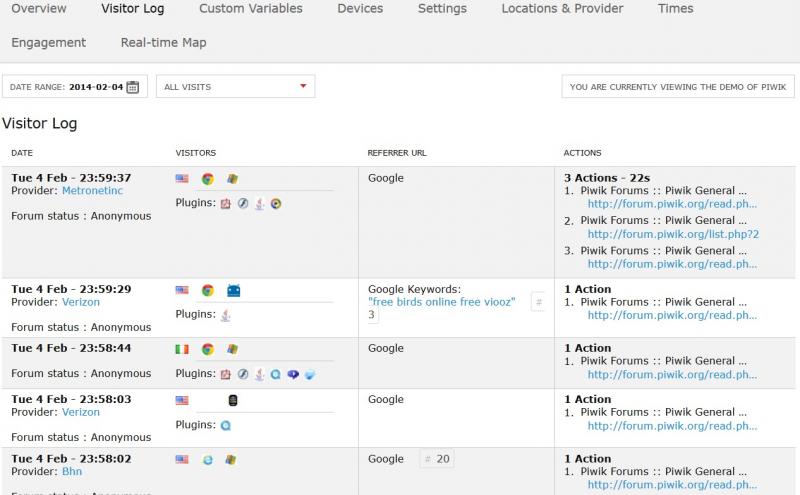Click the Director plugin icon in 23:59:37 row

tap(276, 204)
